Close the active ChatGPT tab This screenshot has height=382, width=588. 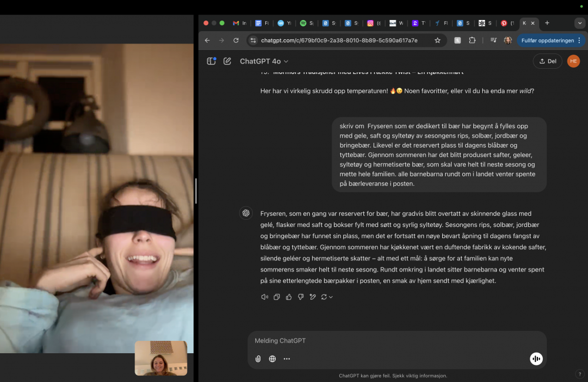[x=533, y=24]
